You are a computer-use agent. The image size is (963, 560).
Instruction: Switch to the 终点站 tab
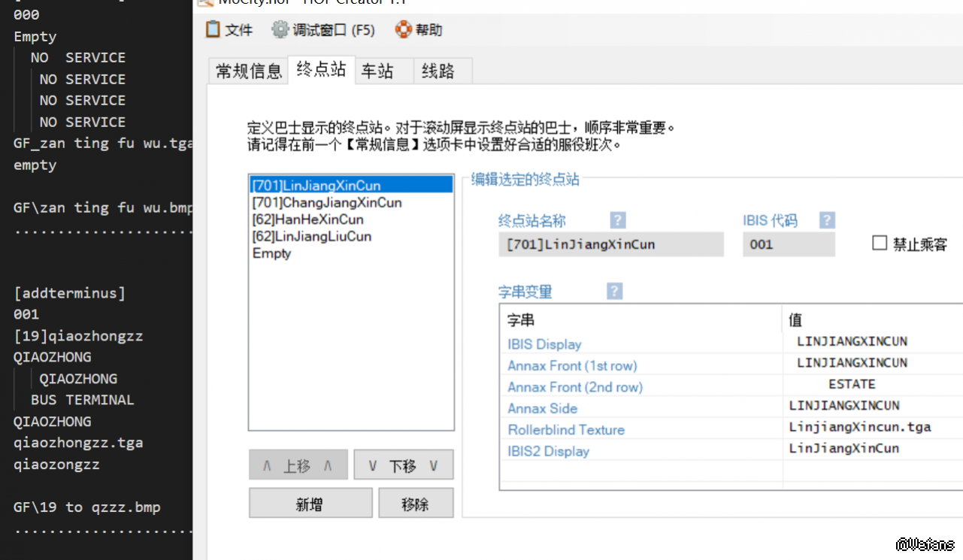(x=321, y=69)
